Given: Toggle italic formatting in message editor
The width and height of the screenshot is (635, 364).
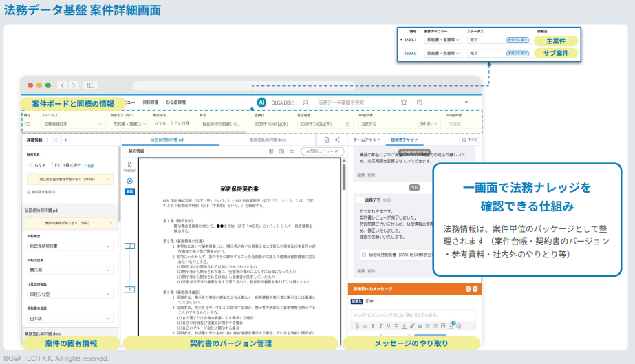Looking at the screenshot, I should (x=380, y=326).
